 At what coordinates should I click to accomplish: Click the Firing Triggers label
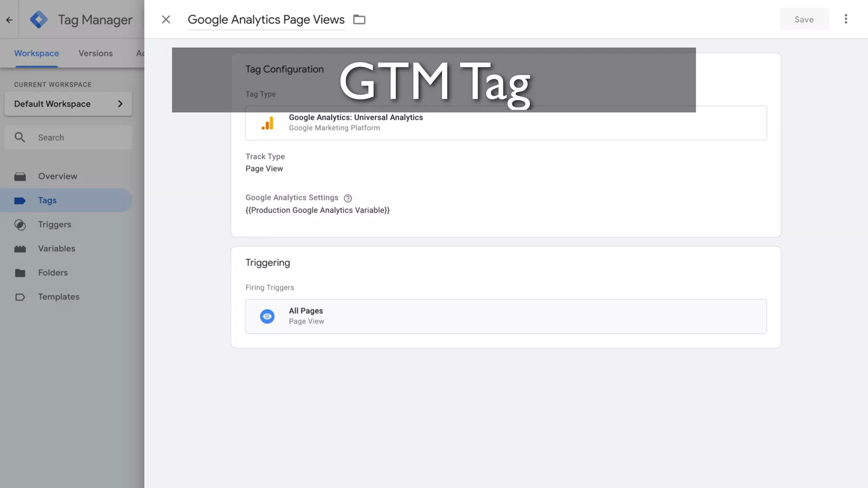tap(270, 288)
